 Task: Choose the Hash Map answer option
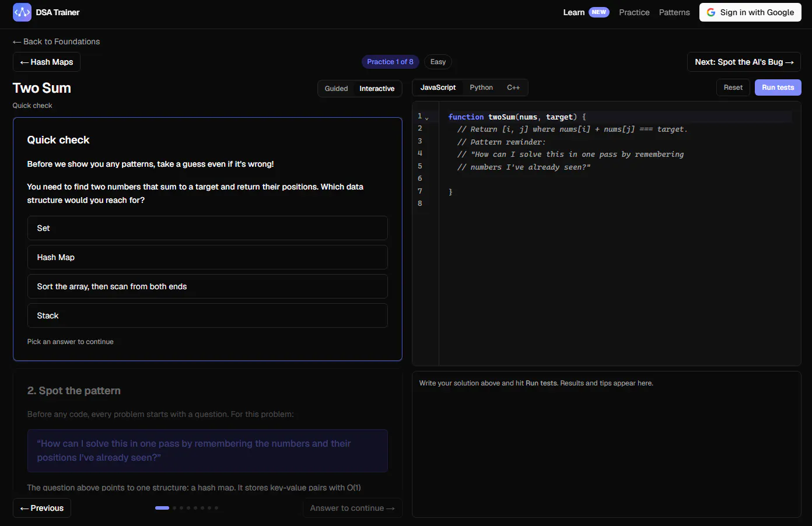pos(208,257)
